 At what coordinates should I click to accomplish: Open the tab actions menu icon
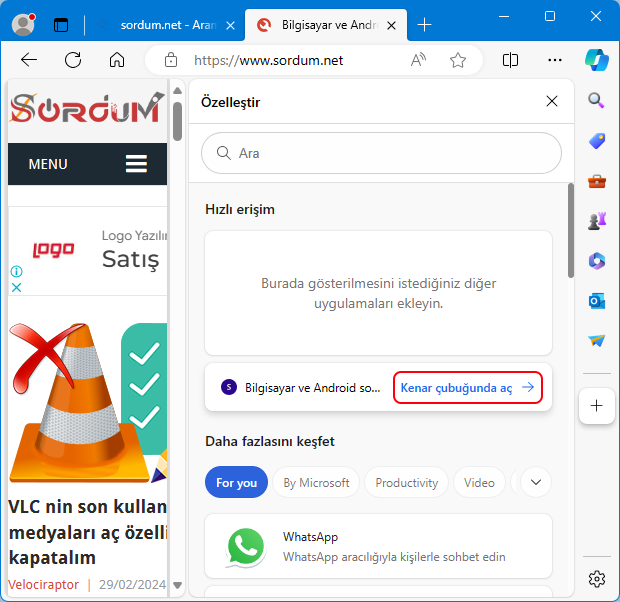coord(61,25)
